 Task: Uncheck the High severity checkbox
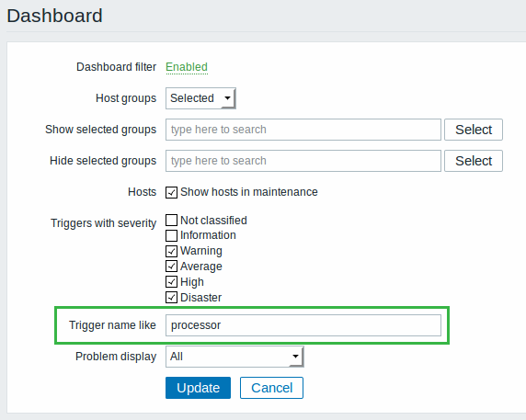click(x=171, y=282)
